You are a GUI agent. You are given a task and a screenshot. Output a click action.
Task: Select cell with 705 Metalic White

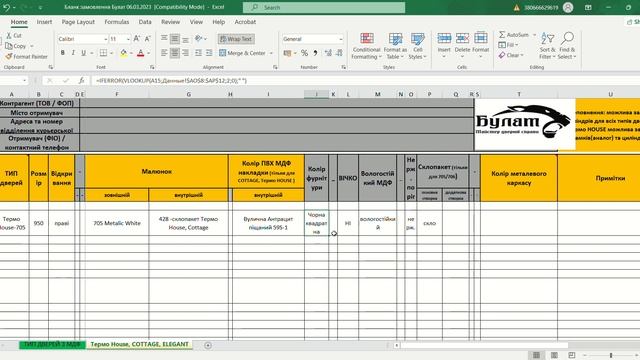click(x=117, y=223)
